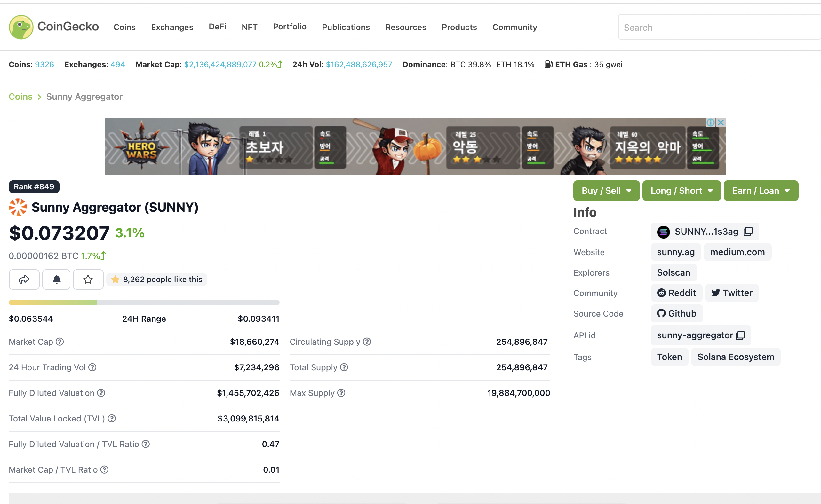This screenshot has width=821, height=504.
Task: Expand the Long / Short dropdown
Action: point(681,191)
